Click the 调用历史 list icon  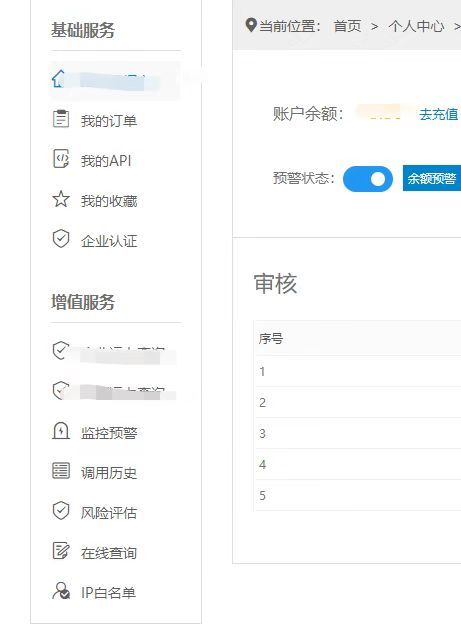pyautogui.click(x=61, y=471)
